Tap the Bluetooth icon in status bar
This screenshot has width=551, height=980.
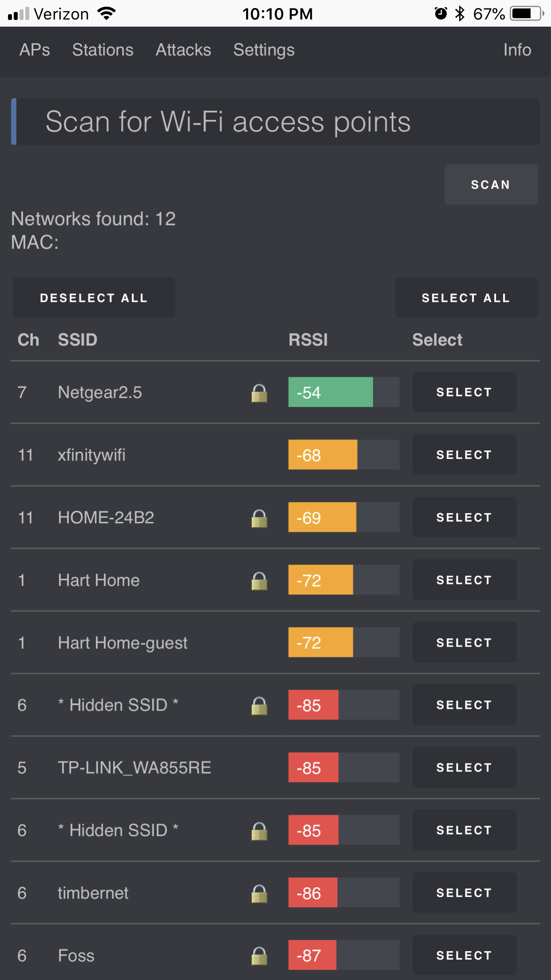point(460,14)
